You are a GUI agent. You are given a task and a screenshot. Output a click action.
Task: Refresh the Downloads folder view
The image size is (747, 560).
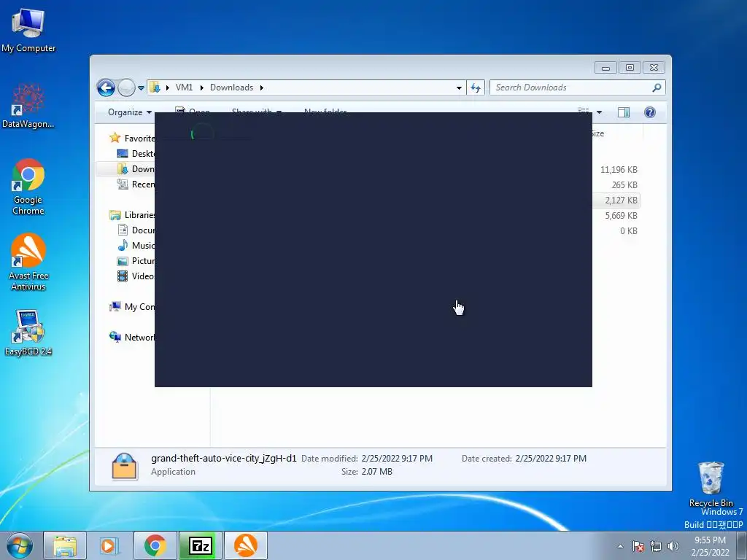(476, 87)
